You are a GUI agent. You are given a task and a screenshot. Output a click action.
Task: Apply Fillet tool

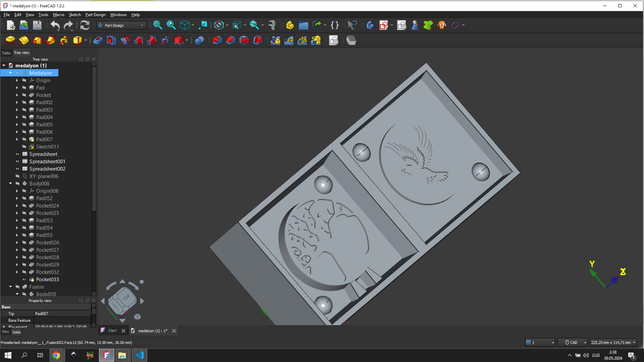click(217, 40)
